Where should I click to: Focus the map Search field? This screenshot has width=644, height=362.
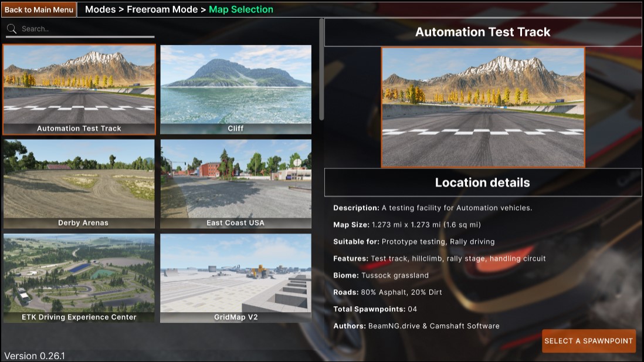[80, 29]
